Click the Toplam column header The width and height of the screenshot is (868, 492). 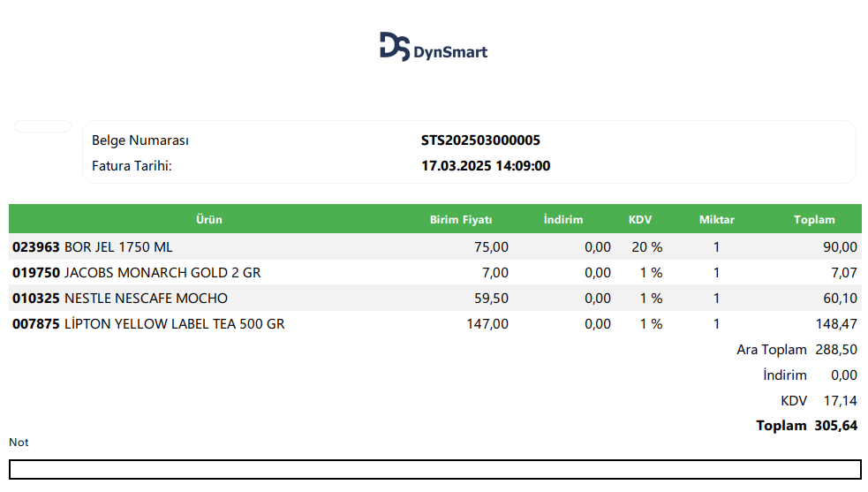click(x=814, y=220)
